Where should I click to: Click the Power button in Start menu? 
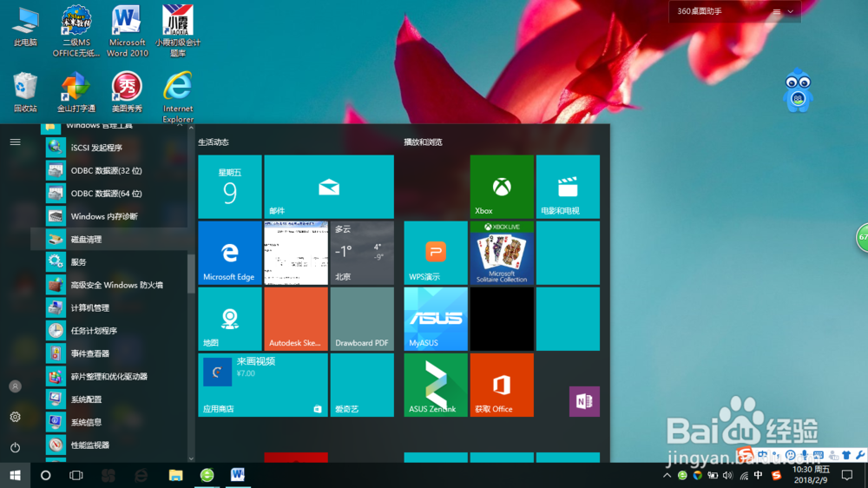pos(15,447)
